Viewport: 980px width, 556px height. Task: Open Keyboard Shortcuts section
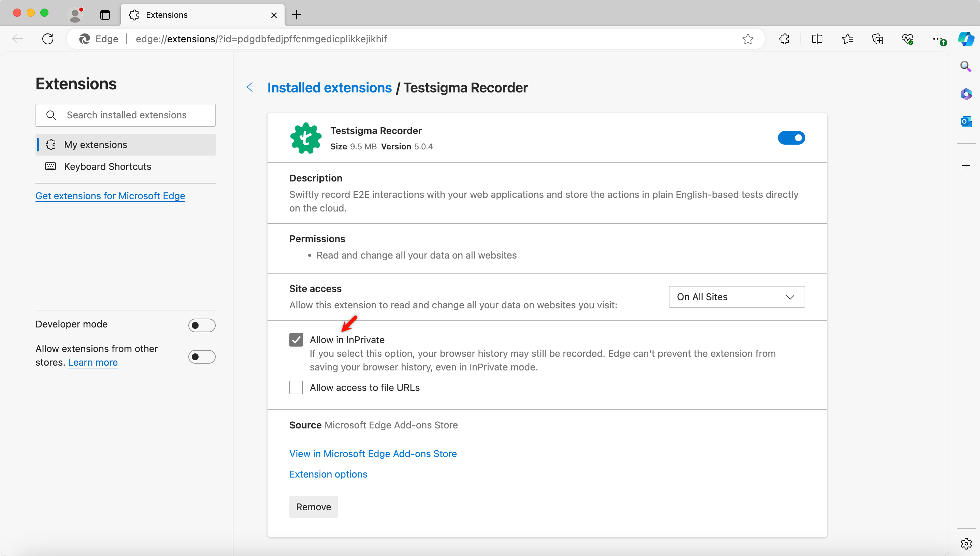(125, 166)
